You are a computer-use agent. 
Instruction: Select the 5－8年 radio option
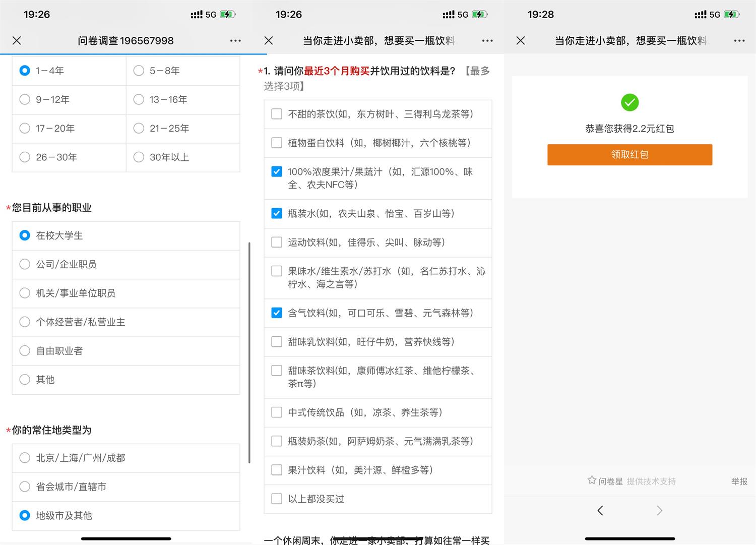coord(138,71)
